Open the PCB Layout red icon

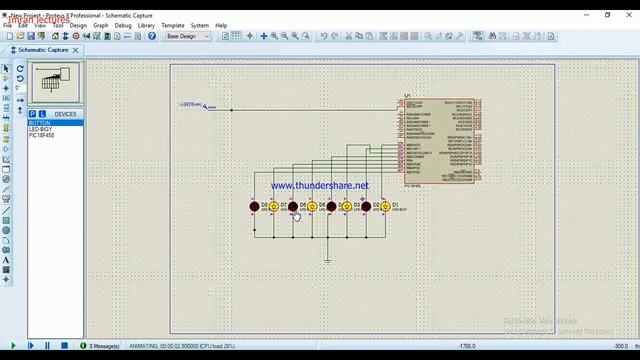76,36
